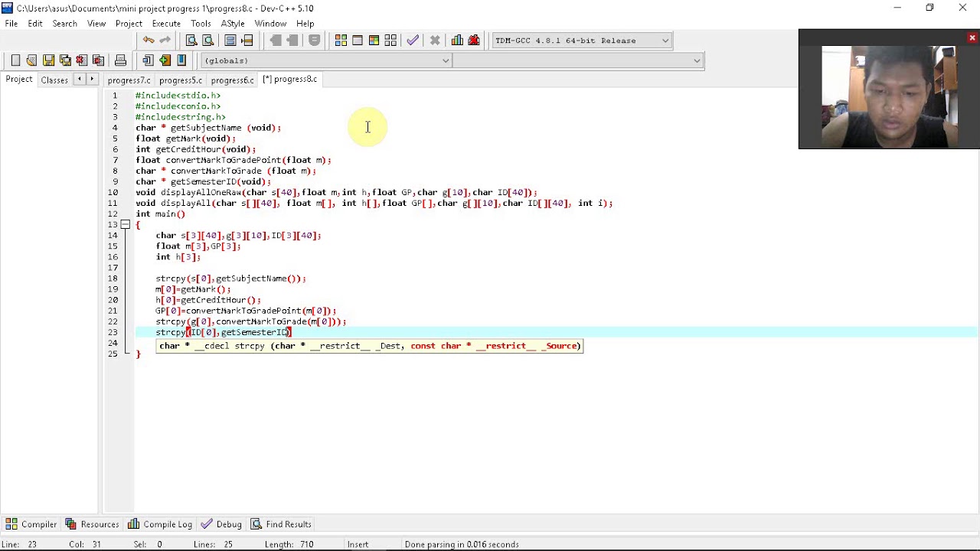Image resolution: width=980 pixels, height=551 pixels.
Task: Start debugging with the checkmark icon
Action: tap(413, 41)
